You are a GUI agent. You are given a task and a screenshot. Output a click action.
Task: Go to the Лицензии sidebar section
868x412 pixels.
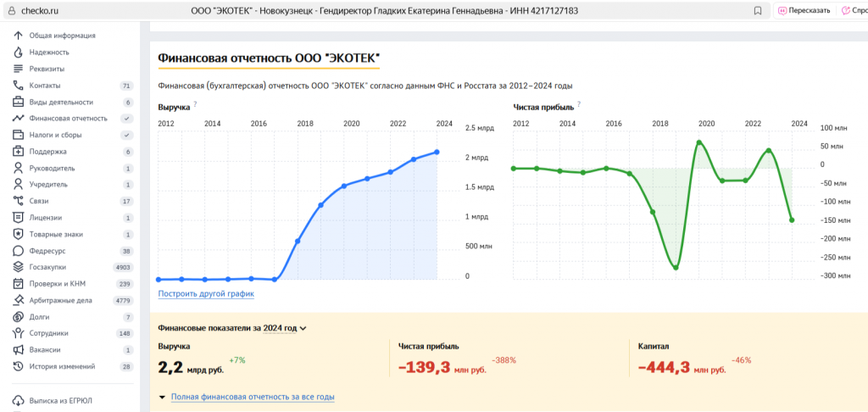(x=46, y=218)
